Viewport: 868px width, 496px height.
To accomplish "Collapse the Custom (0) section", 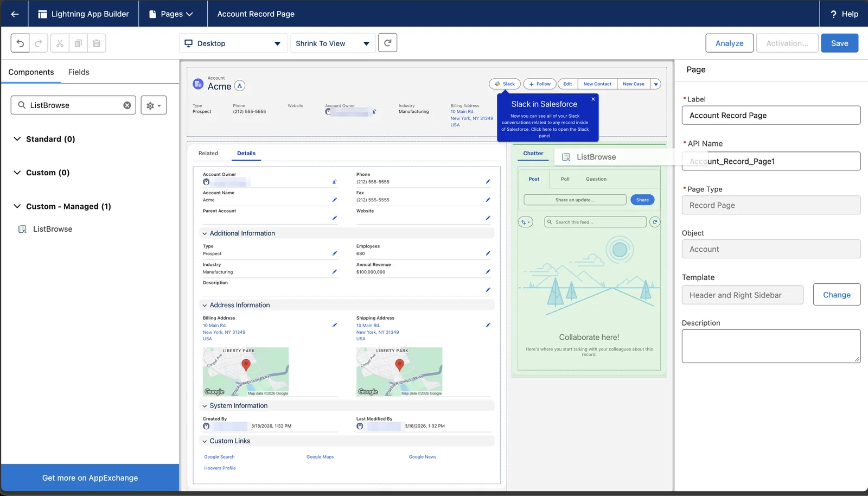I will click(17, 173).
